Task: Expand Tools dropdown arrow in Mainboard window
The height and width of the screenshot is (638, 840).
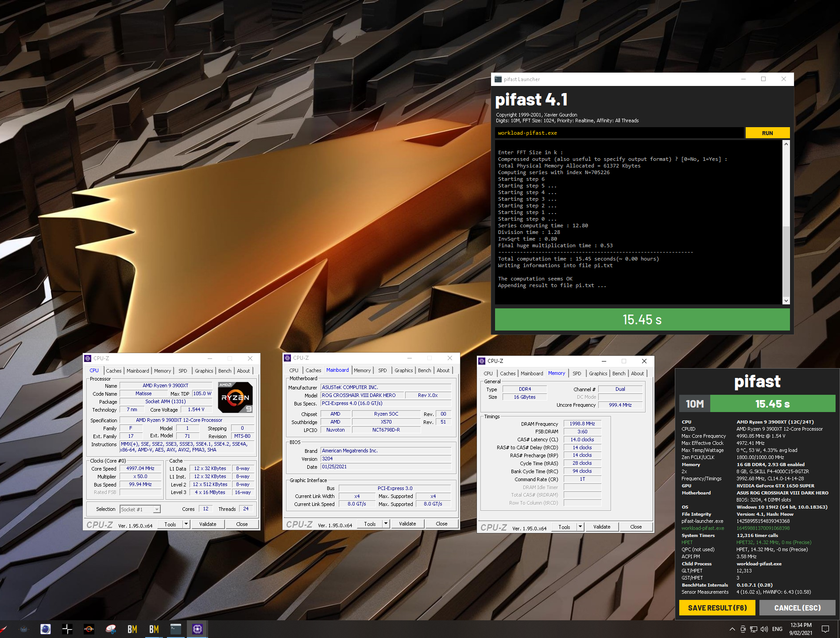Action: (386, 524)
